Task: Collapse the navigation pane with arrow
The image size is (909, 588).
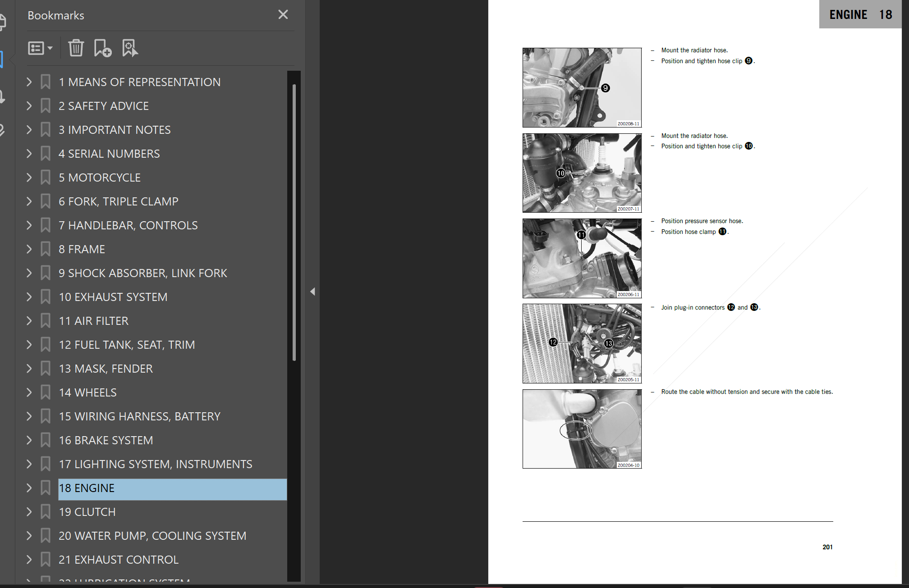Action: tap(312, 292)
